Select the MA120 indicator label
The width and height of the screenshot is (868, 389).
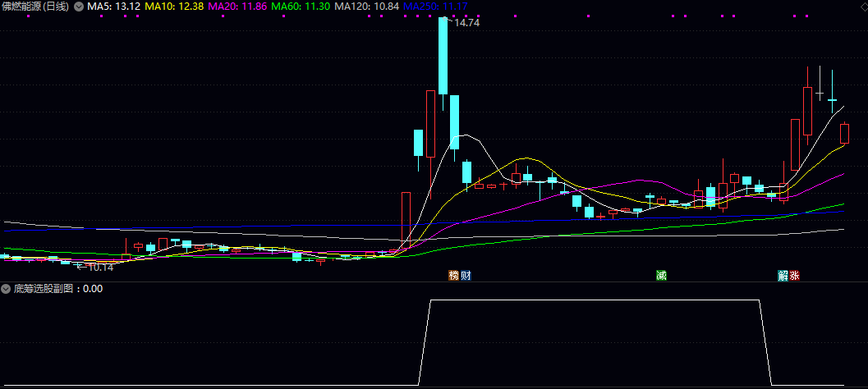tap(366, 7)
